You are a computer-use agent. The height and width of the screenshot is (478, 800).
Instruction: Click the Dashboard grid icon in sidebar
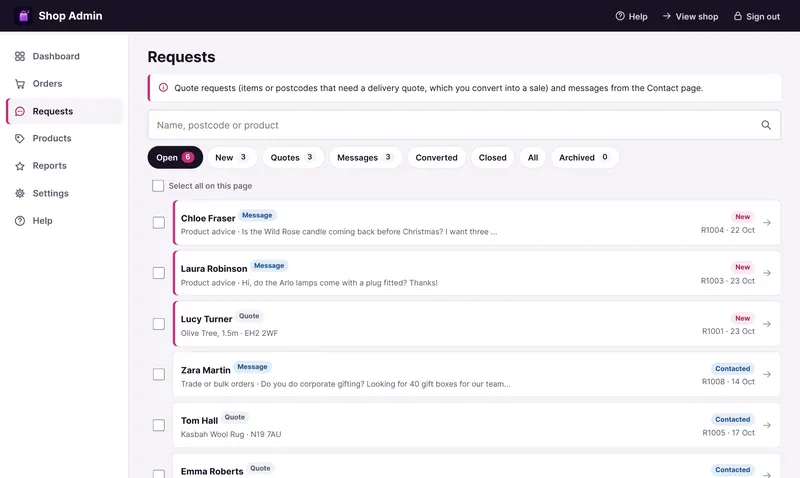[x=20, y=56]
